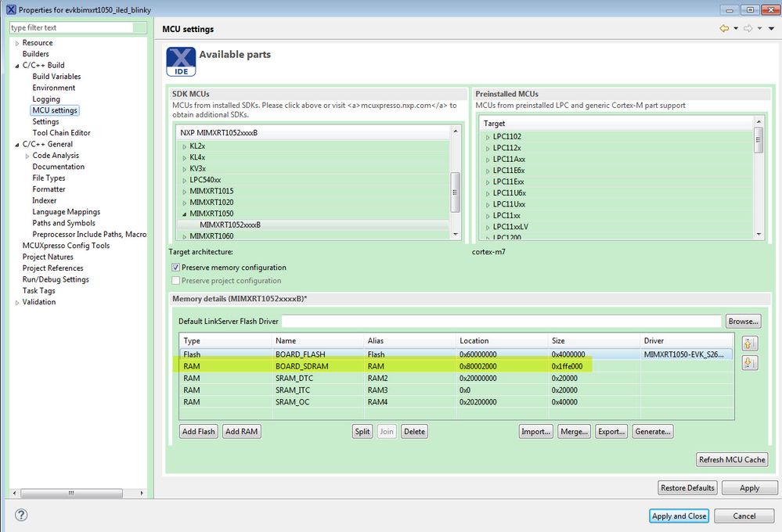Click Restore Defaults button

(x=687, y=487)
